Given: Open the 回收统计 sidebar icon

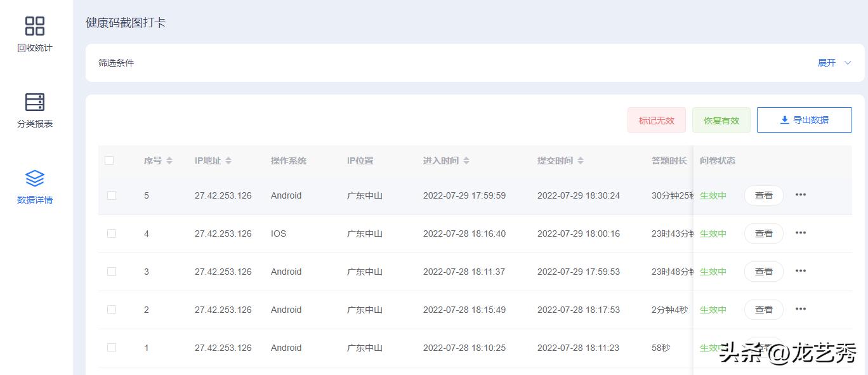Looking at the screenshot, I should 35,26.
